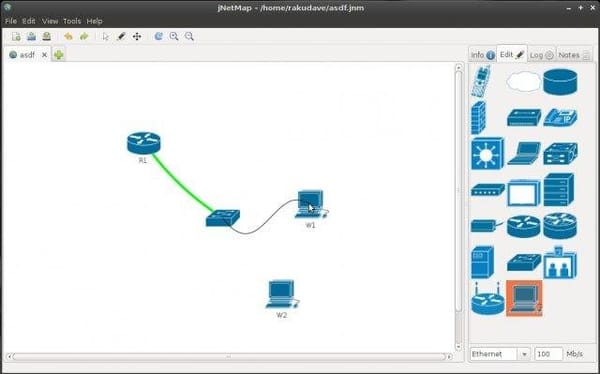Pick the printer device in palette

560,154
